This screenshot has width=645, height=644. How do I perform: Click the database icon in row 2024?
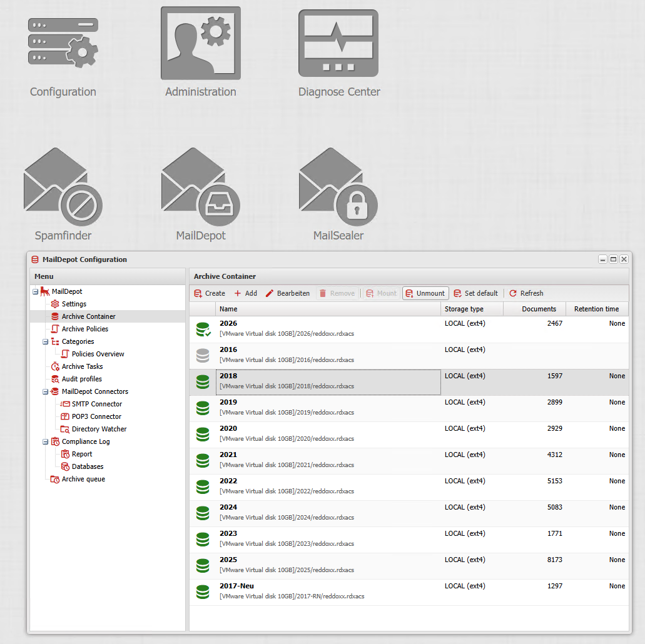click(203, 513)
